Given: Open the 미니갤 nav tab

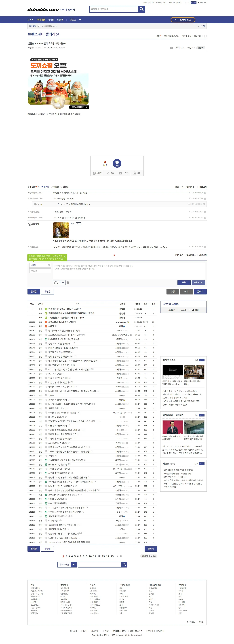Looking at the screenshot, I should [x=51, y=20].
